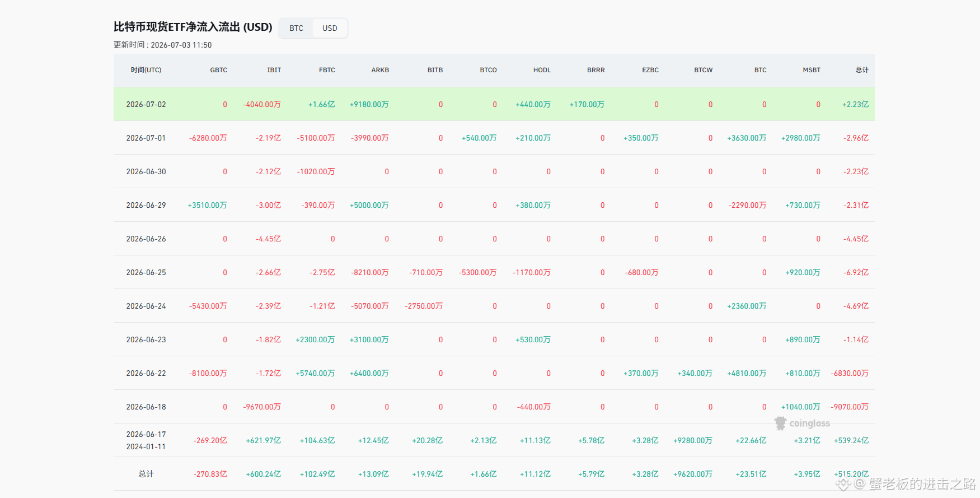Select the 2026-07-02 date row

pos(494,104)
